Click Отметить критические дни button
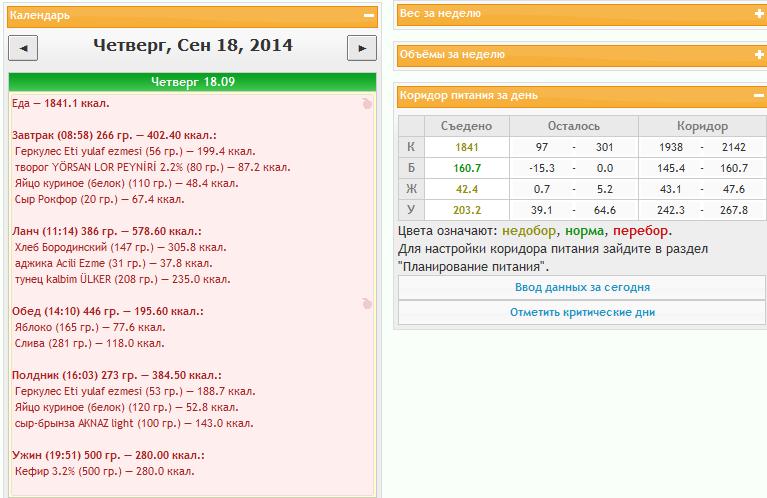Screen dimensions: 767x498 click(x=582, y=312)
